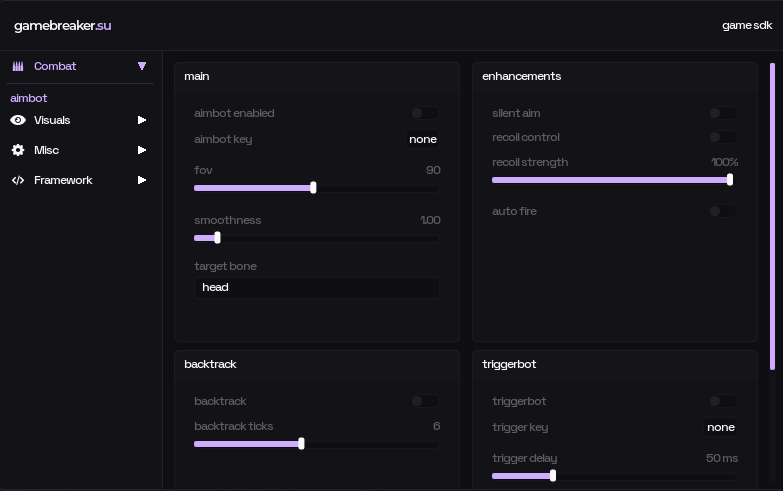The height and width of the screenshot is (491, 783).
Task: Expand the Visuals section arrow
Action: (x=142, y=120)
